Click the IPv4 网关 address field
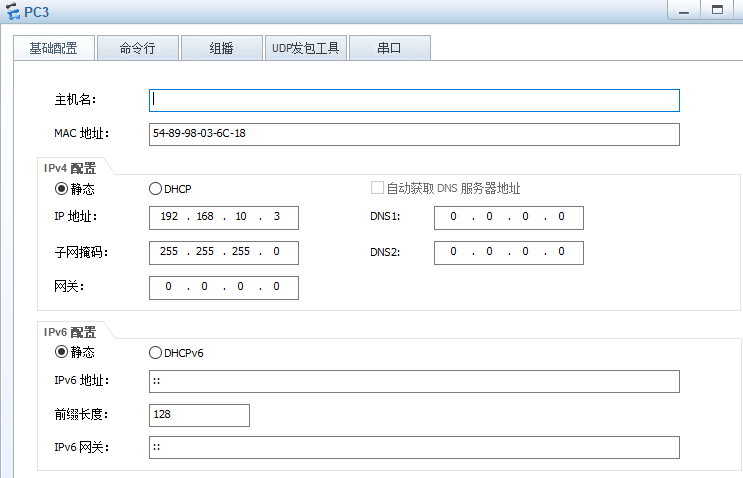Viewport: 743px width, 478px height. [x=224, y=288]
